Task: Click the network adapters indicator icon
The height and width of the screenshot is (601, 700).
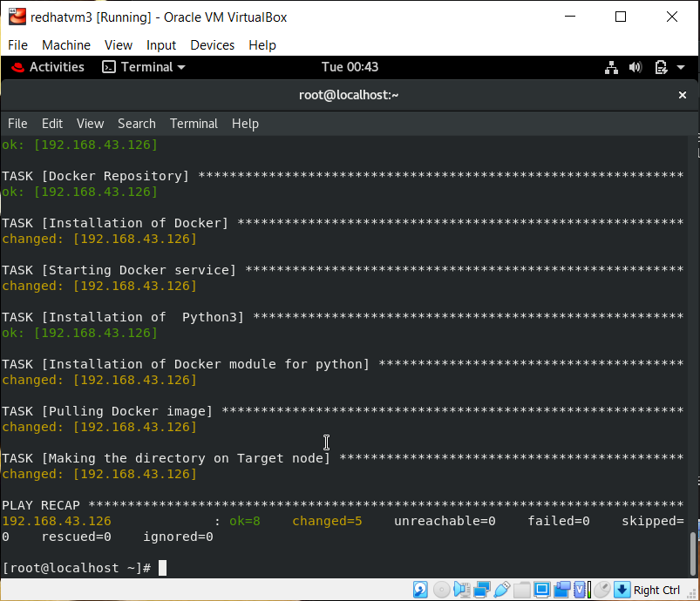Action: [482, 590]
